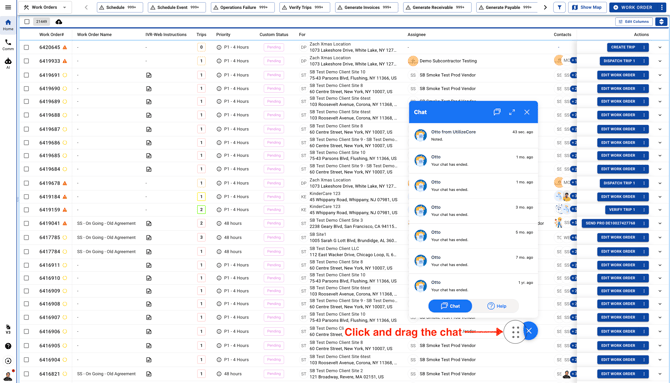Open IVR-Web instructions icon for 6419041
The width and height of the screenshot is (670, 383).
point(148,223)
